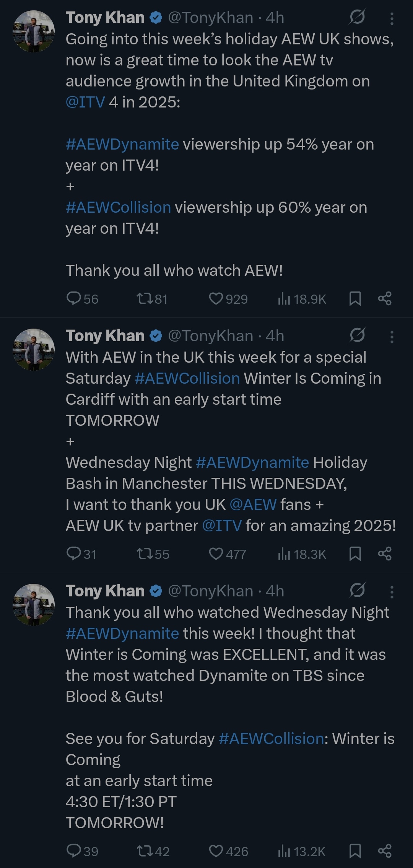Open the Grok icon on first tweet
This screenshot has height=868, width=413.
point(357,17)
